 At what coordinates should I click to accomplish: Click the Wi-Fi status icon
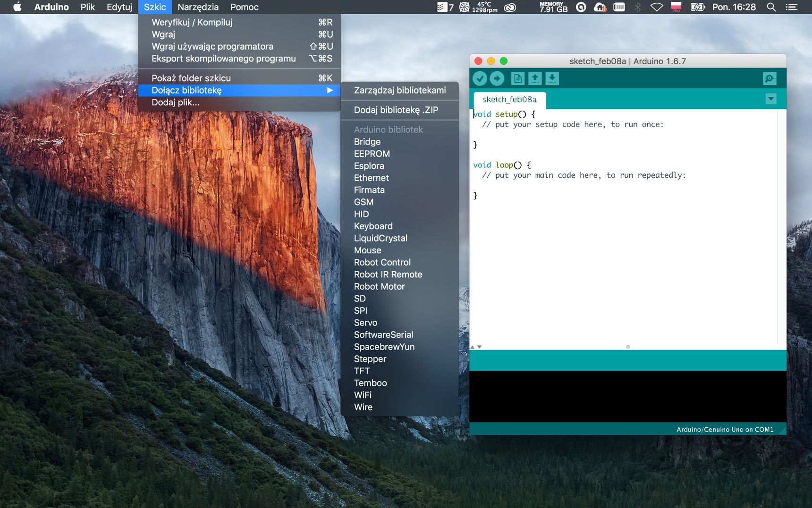[x=657, y=7]
